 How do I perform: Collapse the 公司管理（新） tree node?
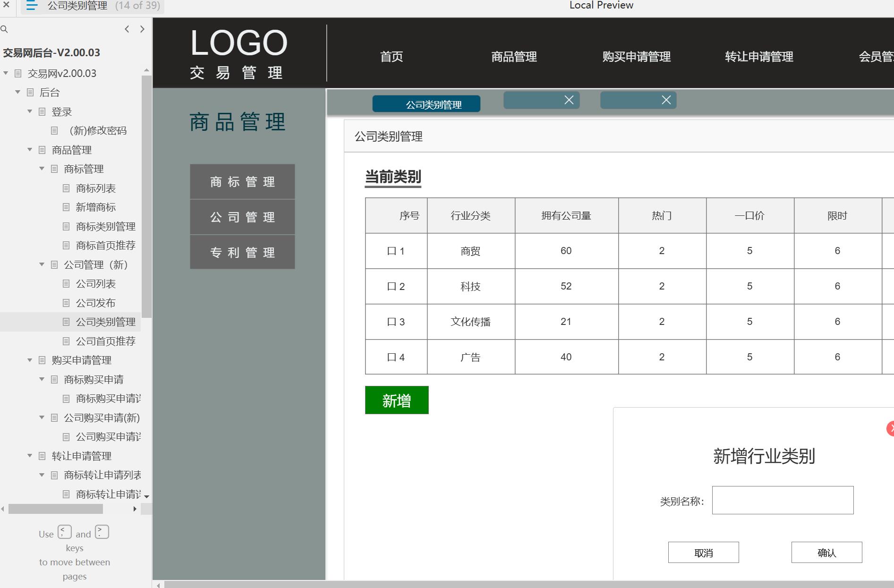point(42,264)
